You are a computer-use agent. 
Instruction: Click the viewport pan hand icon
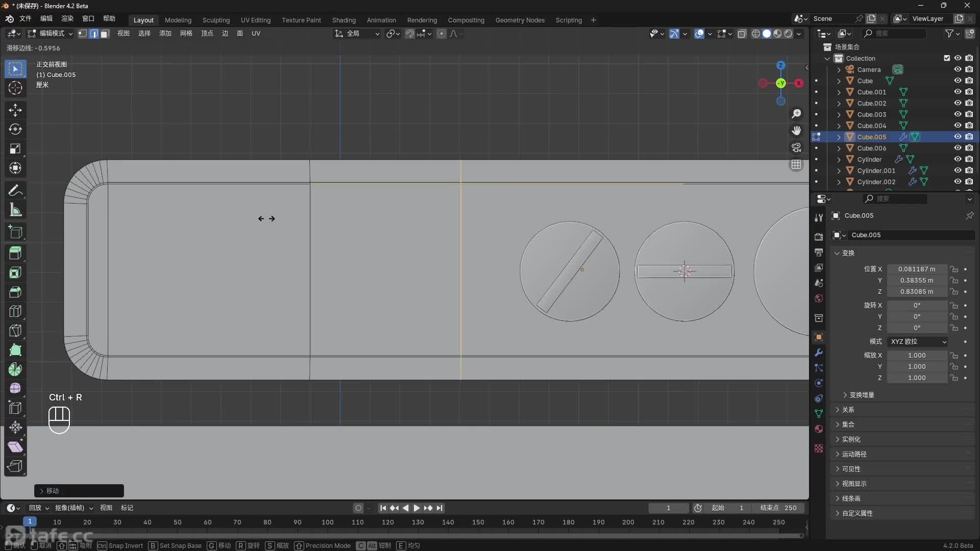coord(796,131)
